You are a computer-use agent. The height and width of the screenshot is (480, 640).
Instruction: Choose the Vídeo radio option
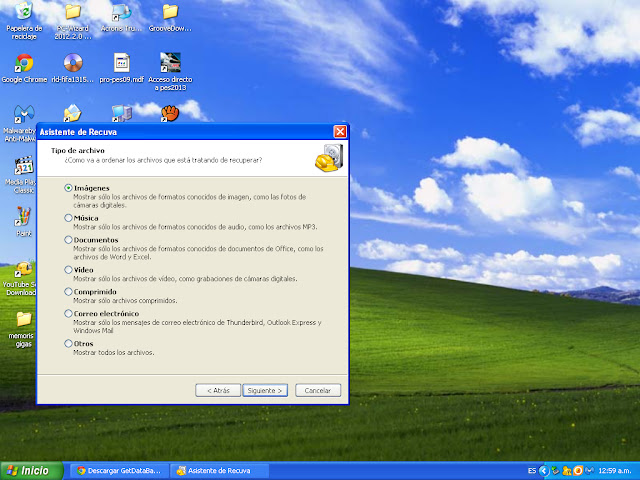(68, 270)
